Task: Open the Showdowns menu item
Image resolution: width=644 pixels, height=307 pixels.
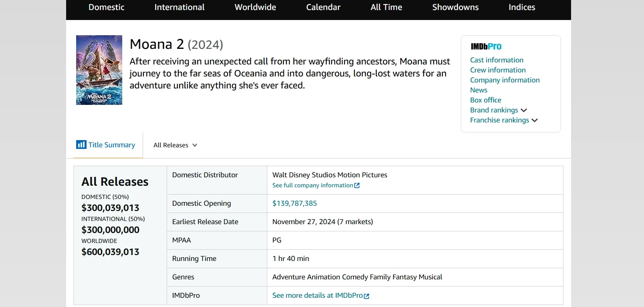Action: pyautogui.click(x=455, y=7)
